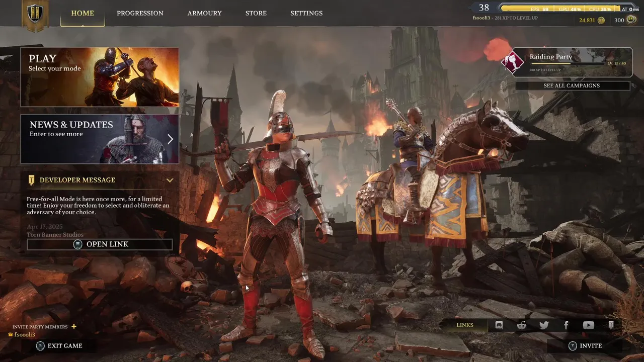The width and height of the screenshot is (644, 362).
Task: Click the fsoooli3 party member name
Action: pos(25,335)
